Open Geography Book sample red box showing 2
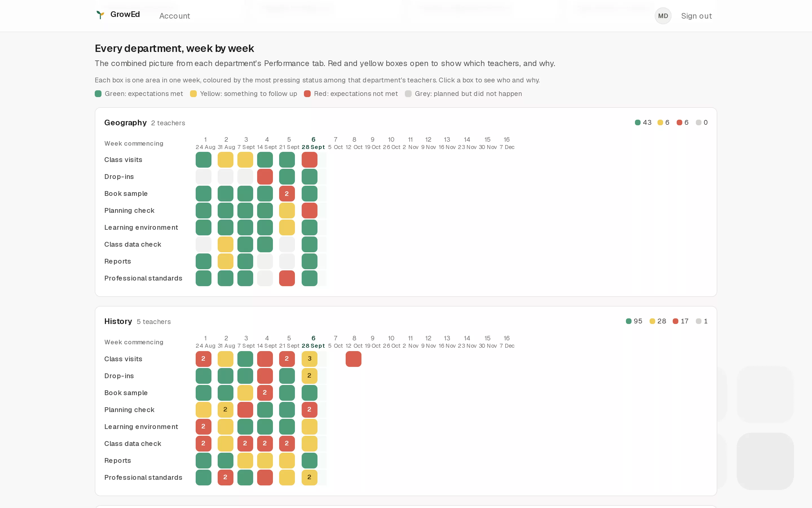Screen dimensions: 812x508 click(x=287, y=194)
